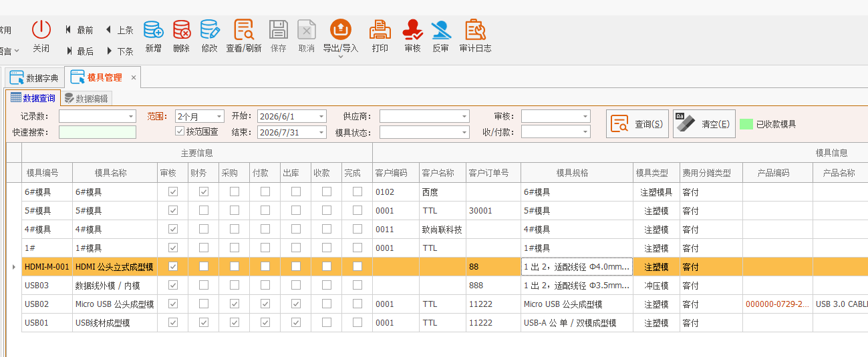Open the 结束 date dropdown

click(x=321, y=132)
